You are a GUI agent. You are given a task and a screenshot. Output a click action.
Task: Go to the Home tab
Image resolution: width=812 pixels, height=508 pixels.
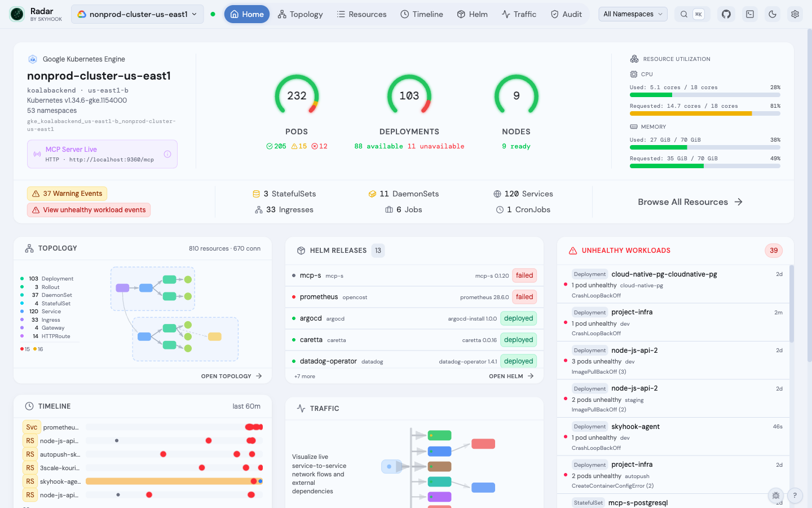point(247,14)
